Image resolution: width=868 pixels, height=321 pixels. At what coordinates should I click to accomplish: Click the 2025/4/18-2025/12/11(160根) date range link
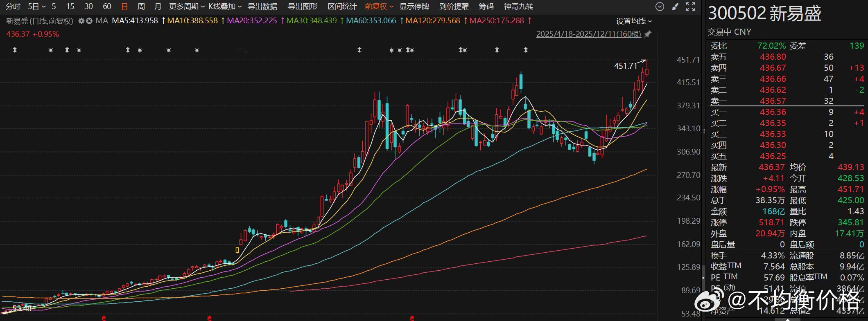[x=589, y=34]
